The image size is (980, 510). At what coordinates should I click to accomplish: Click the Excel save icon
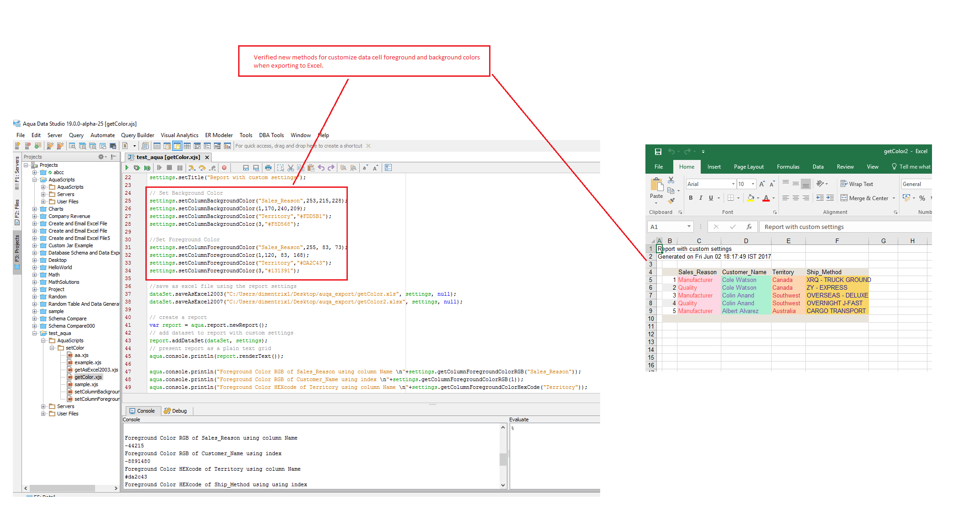[658, 152]
